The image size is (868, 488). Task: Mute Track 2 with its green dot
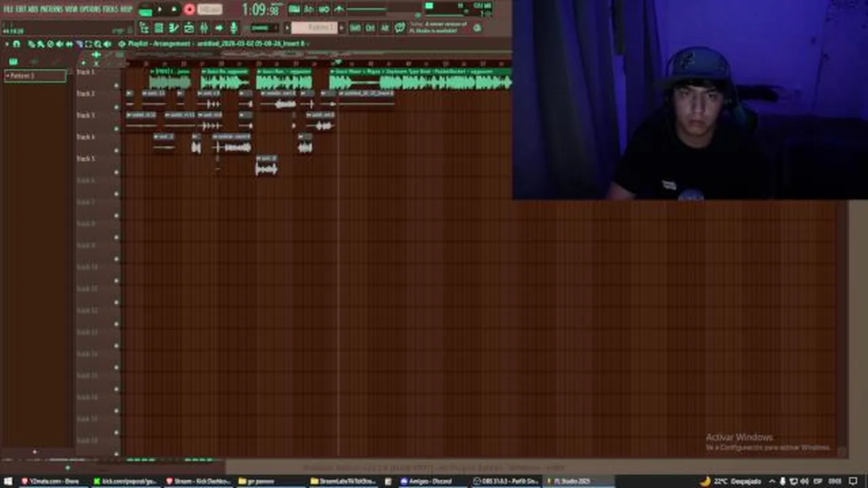(x=116, y=107)
